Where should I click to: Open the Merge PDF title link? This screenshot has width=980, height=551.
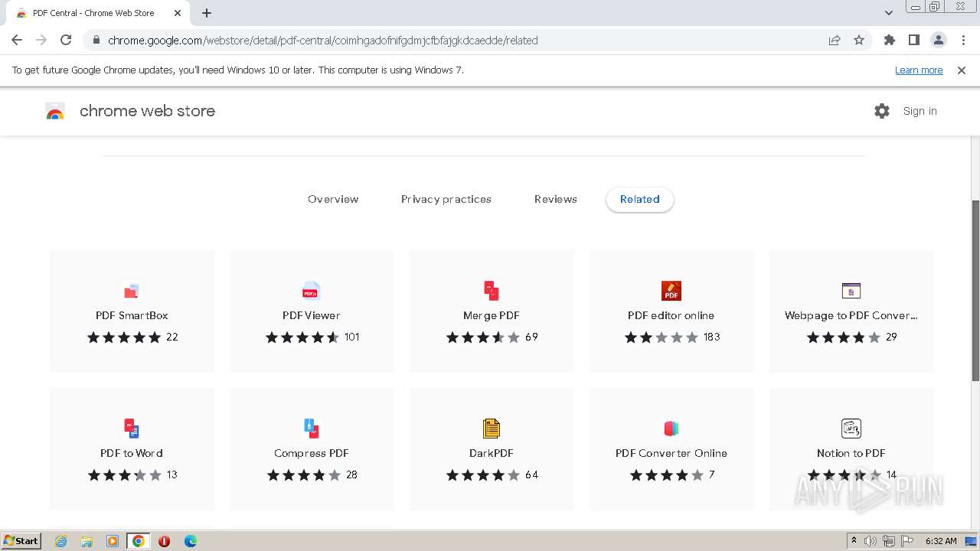coord(492,315)
